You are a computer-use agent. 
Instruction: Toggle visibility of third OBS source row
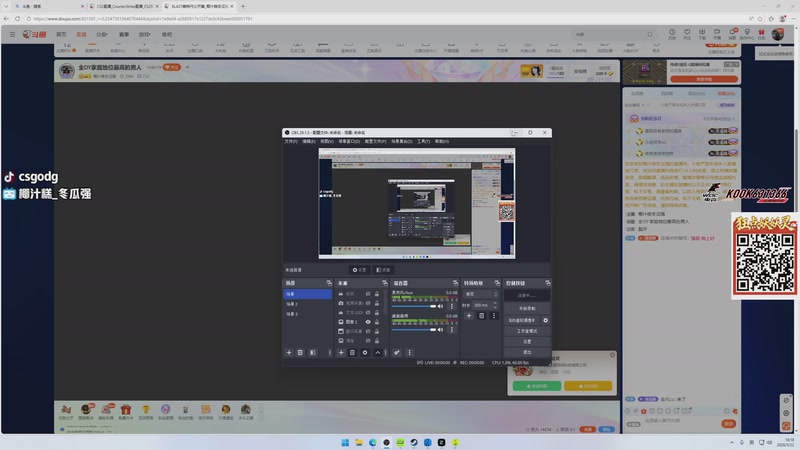pos(368,312)
